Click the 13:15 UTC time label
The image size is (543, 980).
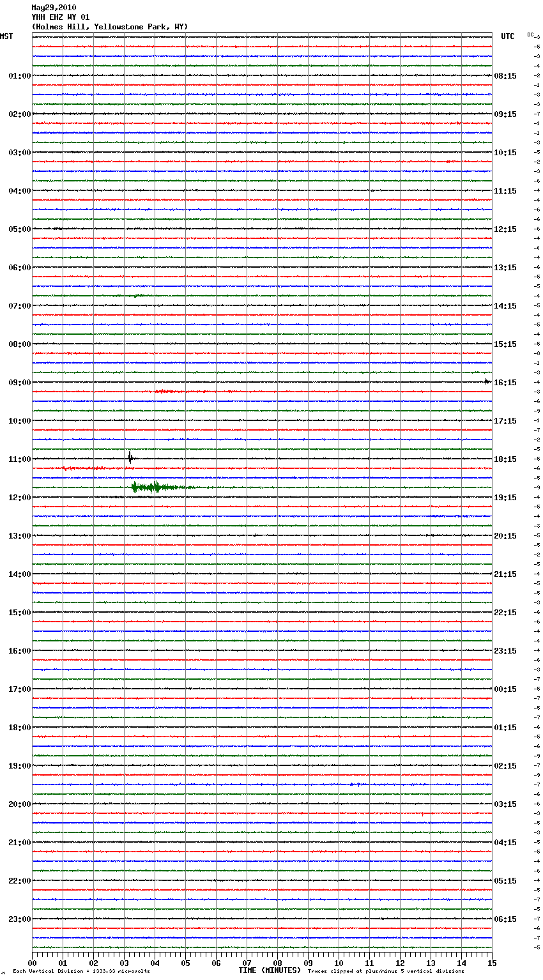click(x=505, y=268)
